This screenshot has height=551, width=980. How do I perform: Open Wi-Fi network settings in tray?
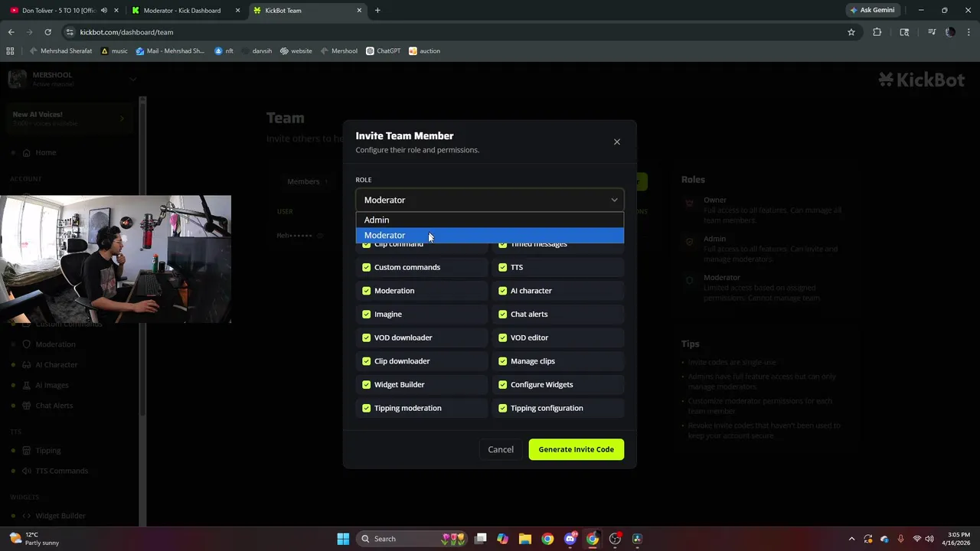(x=917, y=539)
